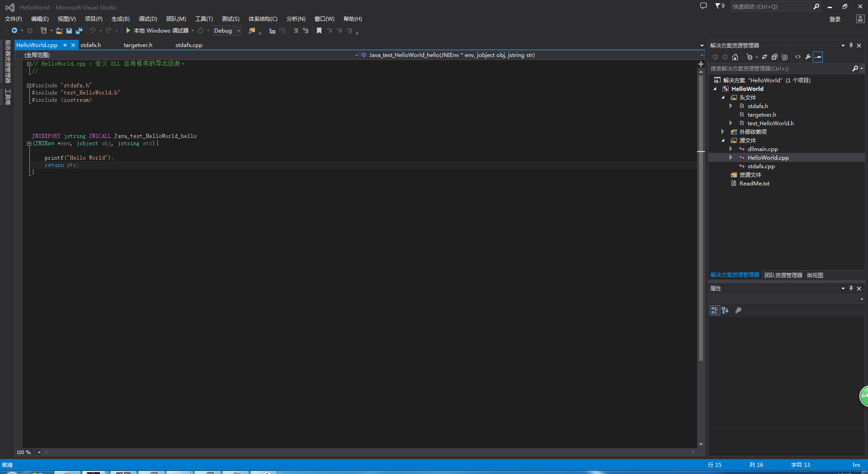The width and height of the screenshot is (868, 474).
Task: Pin the Properties panel
Action: coord(851,289)
